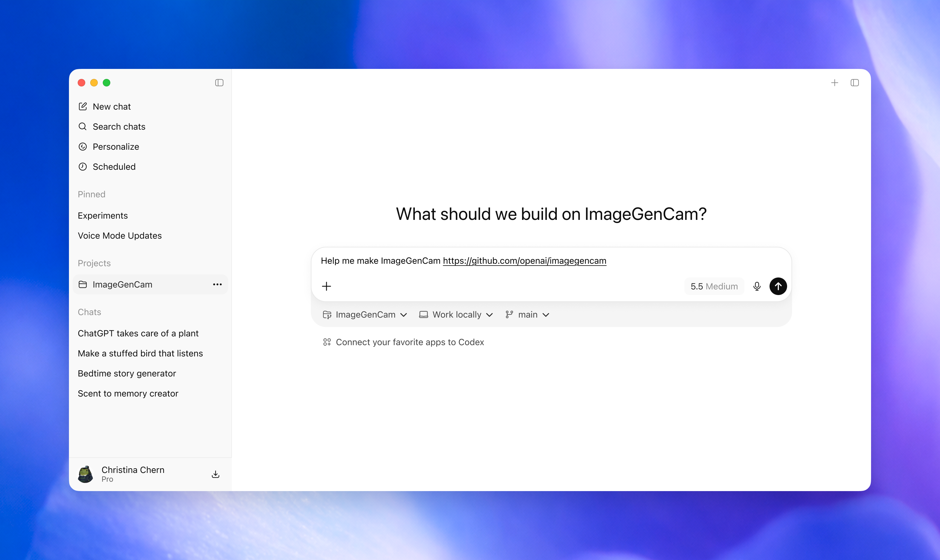Open the main branch dropdown

point(527,314)
